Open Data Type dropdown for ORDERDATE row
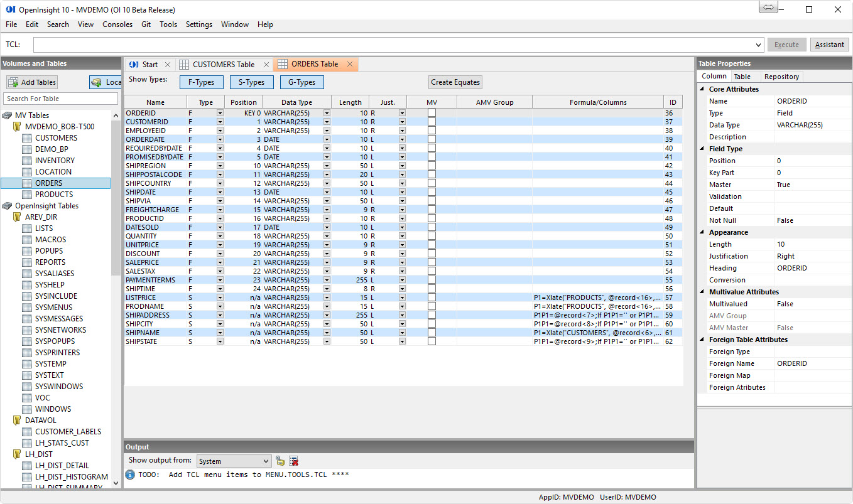Viewport: 853px width, 504px height. (x=327, y=139)
